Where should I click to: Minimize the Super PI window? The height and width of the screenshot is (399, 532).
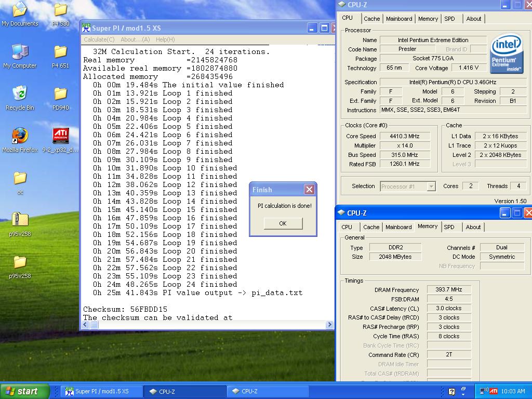[312, 28]
